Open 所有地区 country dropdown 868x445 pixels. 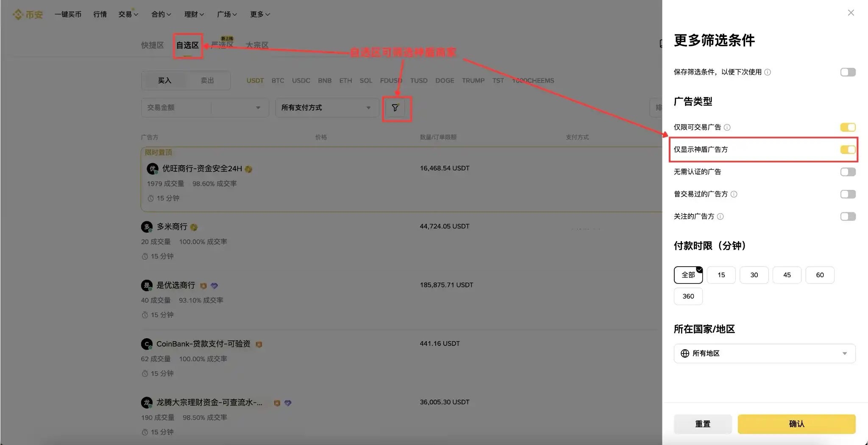click(x=765, y=353)
